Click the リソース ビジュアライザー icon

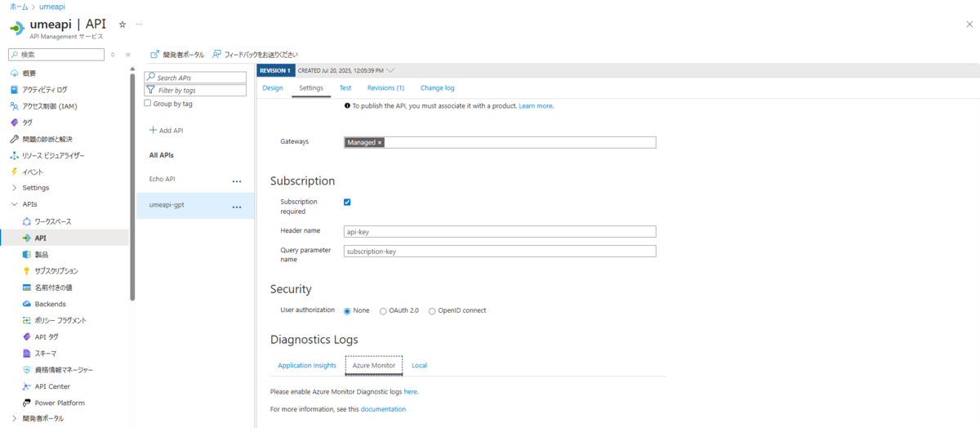pyautogui.click(x=14, y=155)
